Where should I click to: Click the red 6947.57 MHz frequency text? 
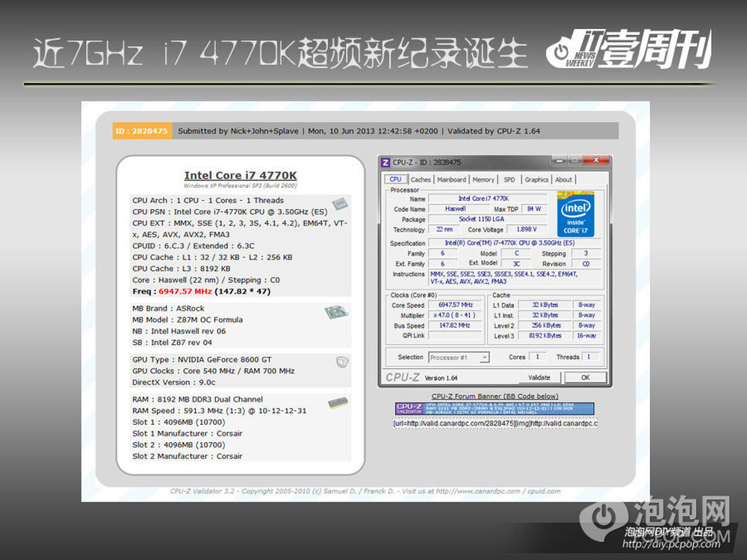click(x=185, y=291)
